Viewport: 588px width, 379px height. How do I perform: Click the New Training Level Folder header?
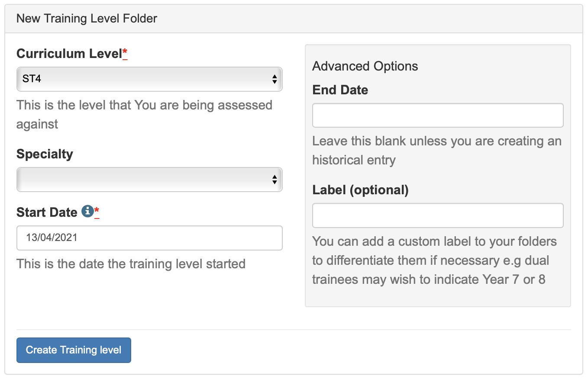pos(87,19)
